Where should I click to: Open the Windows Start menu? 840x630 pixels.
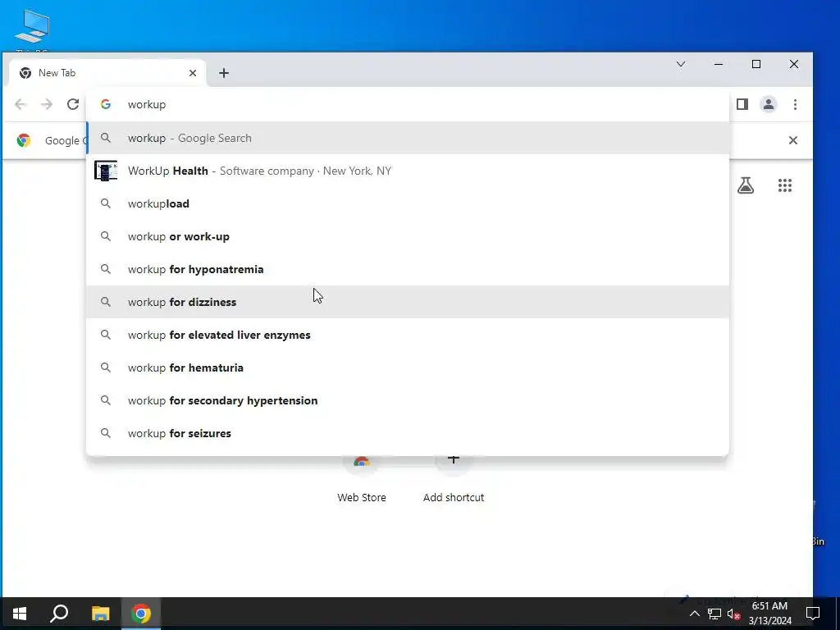(20, 614)
